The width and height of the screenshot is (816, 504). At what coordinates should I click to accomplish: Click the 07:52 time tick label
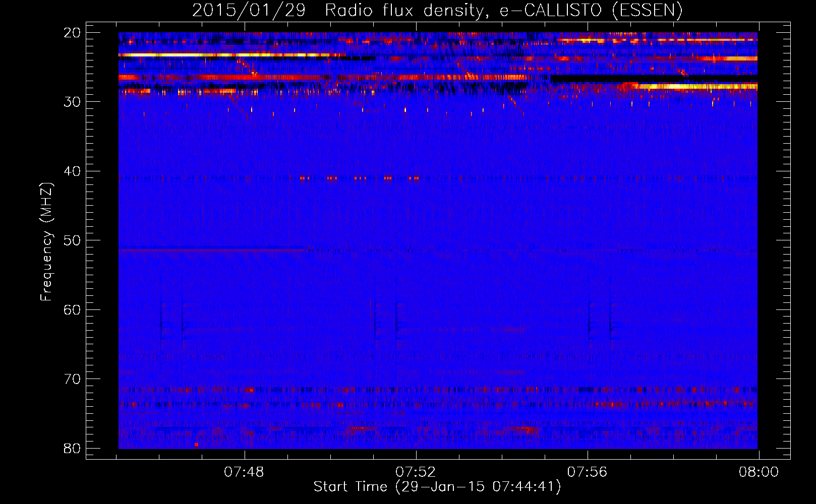click(416, 472)
